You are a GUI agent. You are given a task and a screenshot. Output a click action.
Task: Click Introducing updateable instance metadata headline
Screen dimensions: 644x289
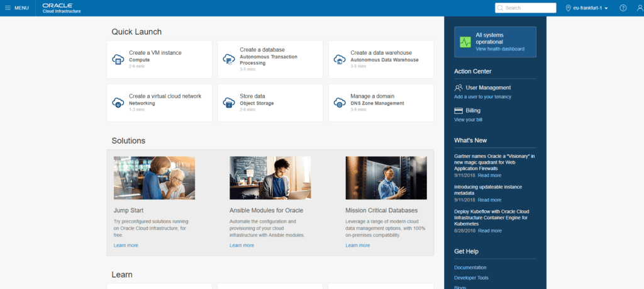(x=488, y=190)
